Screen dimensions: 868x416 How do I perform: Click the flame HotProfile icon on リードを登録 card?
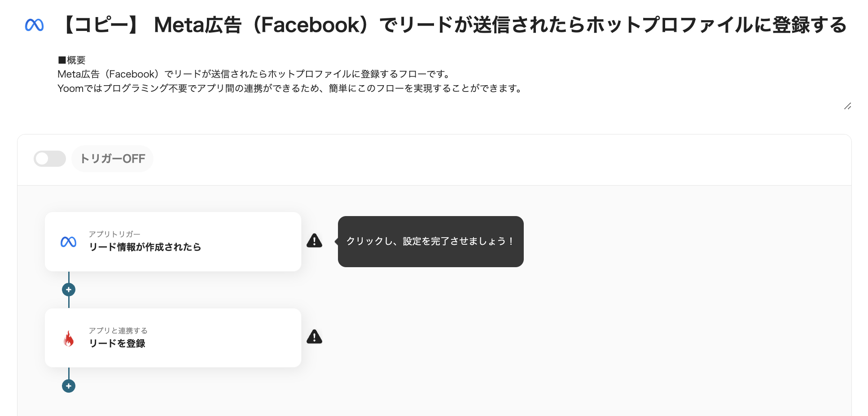(69, 338)
